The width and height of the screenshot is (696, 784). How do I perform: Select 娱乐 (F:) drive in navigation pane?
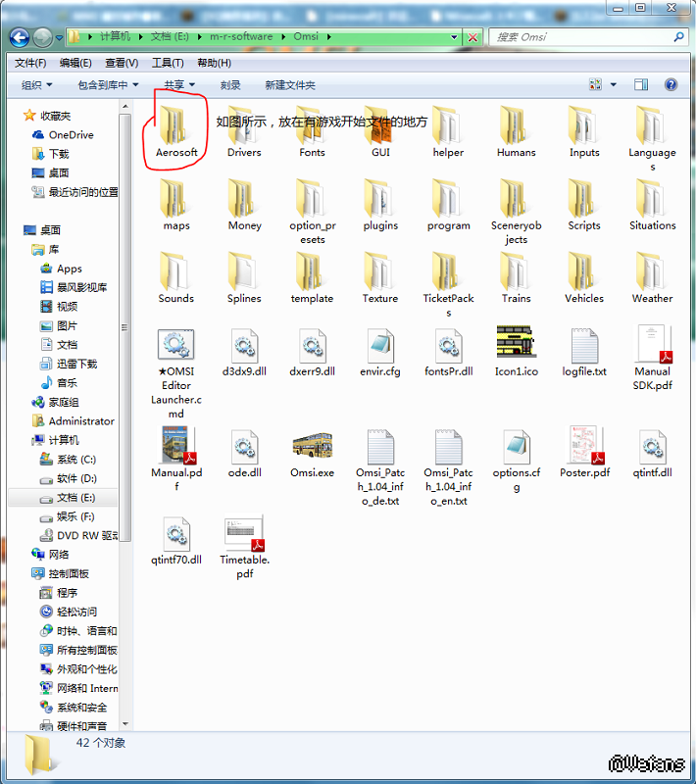click(x=67, y=516)
